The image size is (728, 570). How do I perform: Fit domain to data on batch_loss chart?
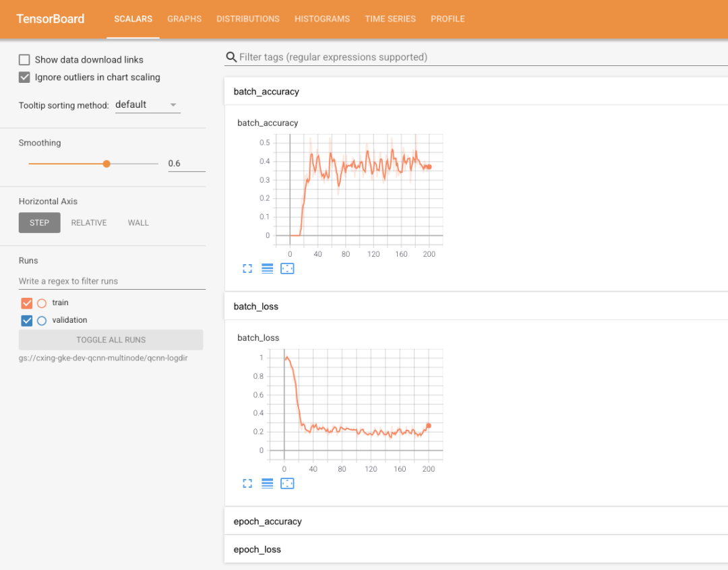(287, 483)
